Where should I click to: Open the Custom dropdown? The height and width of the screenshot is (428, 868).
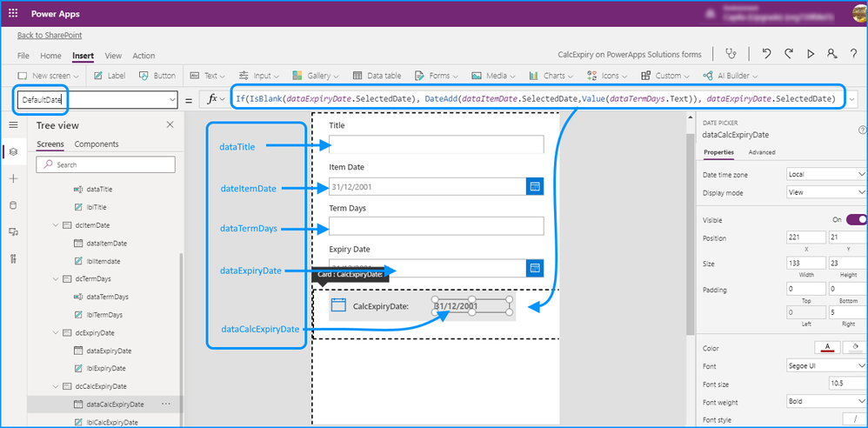(x=665, y=76)
